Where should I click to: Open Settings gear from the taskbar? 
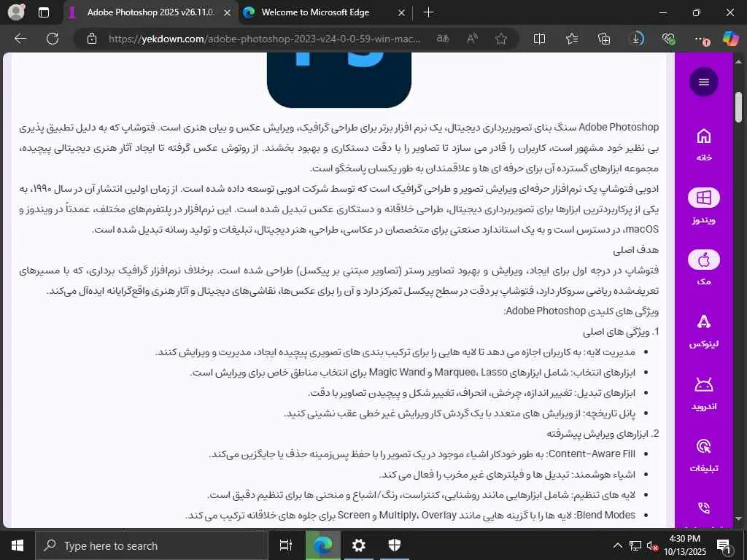pos(358,545)
